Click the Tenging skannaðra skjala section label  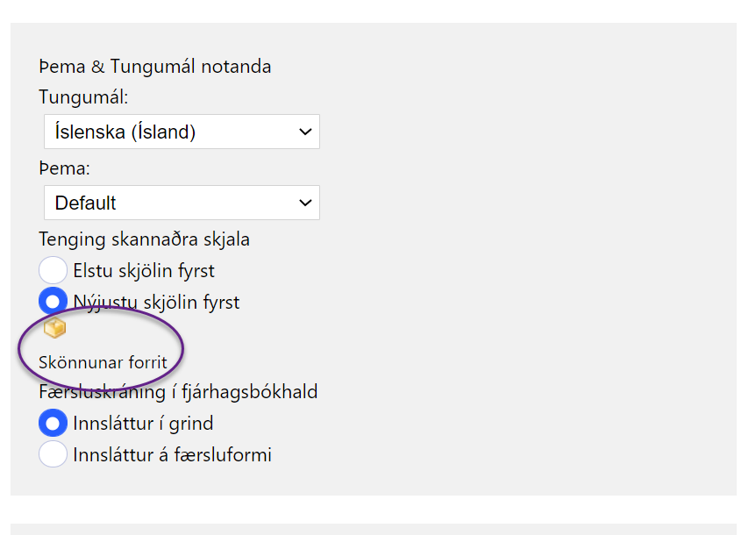(x=145, y=239)
